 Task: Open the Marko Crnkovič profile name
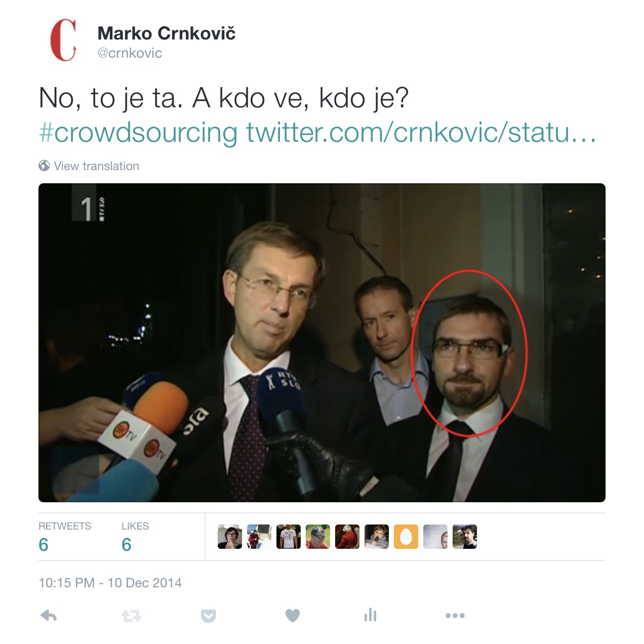(x=167, y=33)
